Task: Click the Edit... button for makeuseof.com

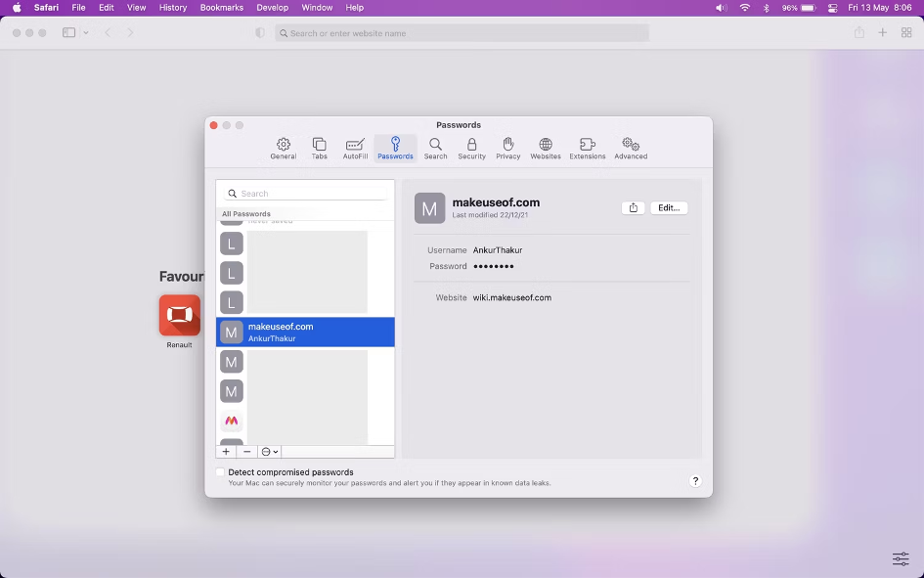Action: click(669, 208)
